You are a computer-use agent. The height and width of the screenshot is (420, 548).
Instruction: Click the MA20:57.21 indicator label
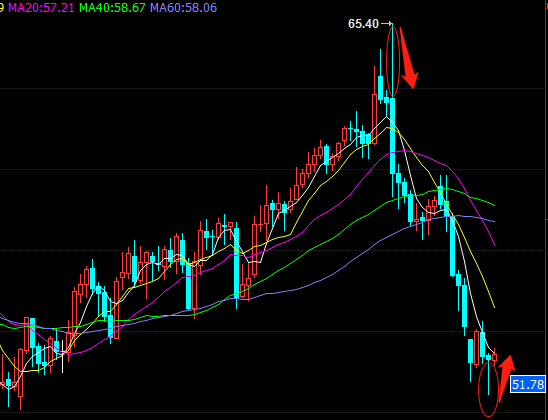(x=41, y=8)
